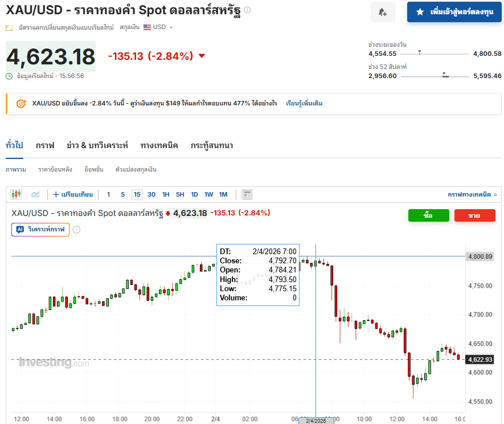
Task: Click the เพิ่มเข้าสู่พอร์ตลงทุน portfolio button
Action: click(x=454, y=12)
